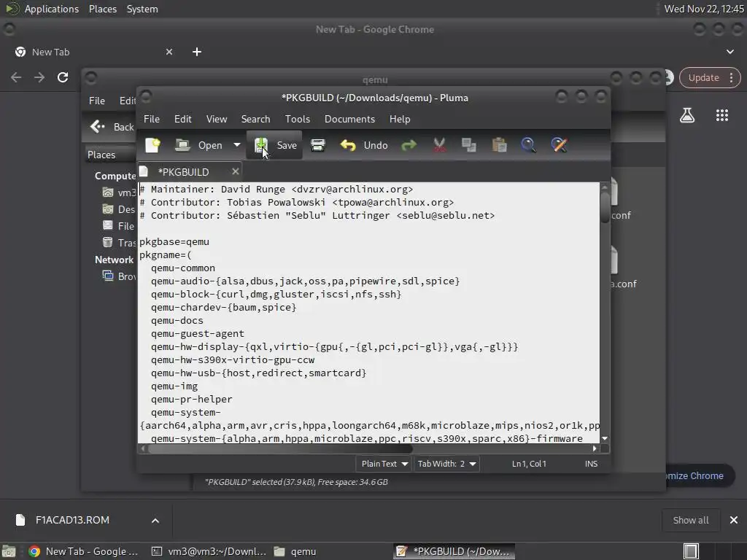747x560 pixels.
Task: Click the Find and Replace icon
Action: click(x=559, y=145)
